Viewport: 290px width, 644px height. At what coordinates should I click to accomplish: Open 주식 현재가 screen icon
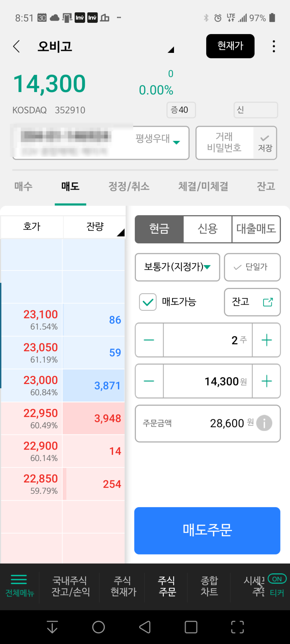tap(123, 587)
